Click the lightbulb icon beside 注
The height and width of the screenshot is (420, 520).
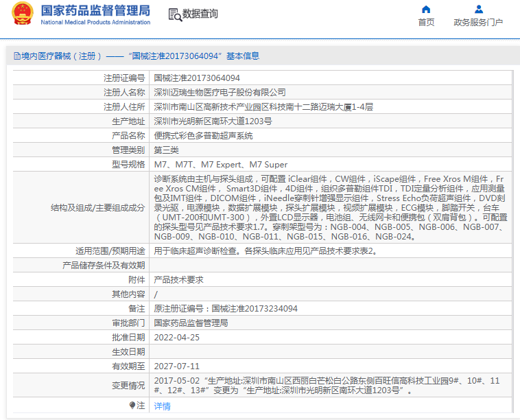(x=132, y=406)
